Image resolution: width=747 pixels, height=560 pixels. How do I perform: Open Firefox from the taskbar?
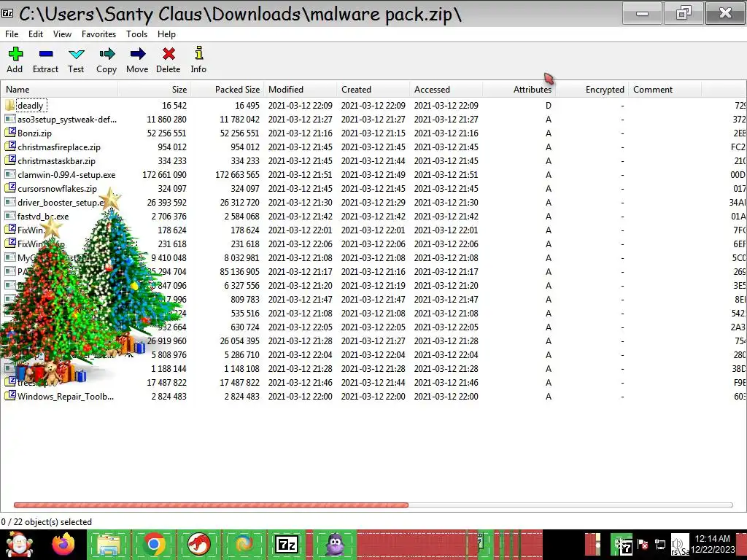coord(63,544)
